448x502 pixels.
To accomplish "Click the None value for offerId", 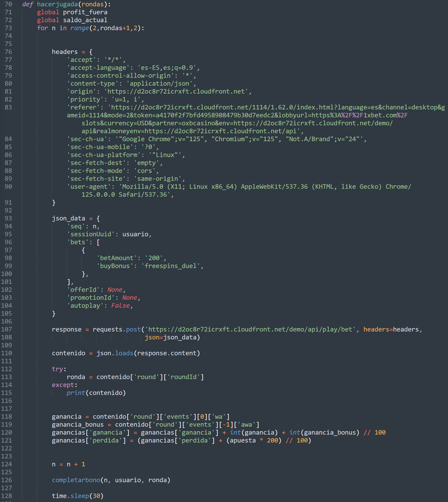I will pyautogui.click(x=115, y=290).
